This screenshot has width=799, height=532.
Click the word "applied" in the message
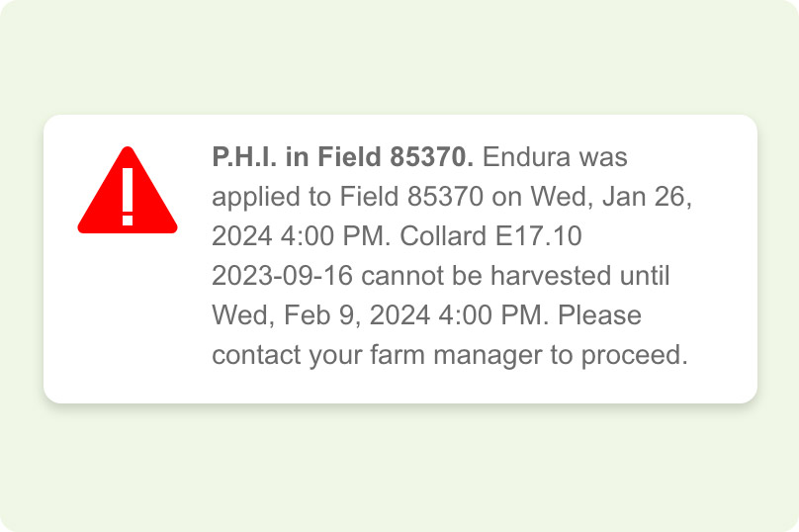coord(256,198)
